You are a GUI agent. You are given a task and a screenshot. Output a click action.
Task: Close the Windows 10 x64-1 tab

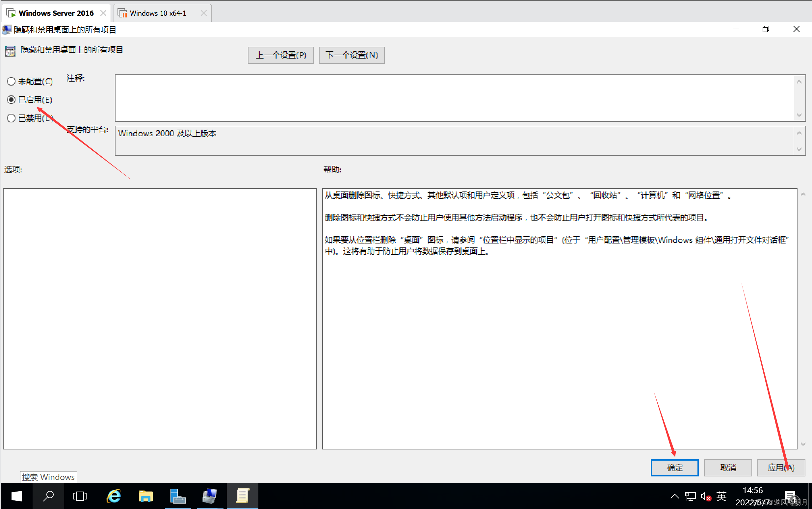(x=204, y=13)
